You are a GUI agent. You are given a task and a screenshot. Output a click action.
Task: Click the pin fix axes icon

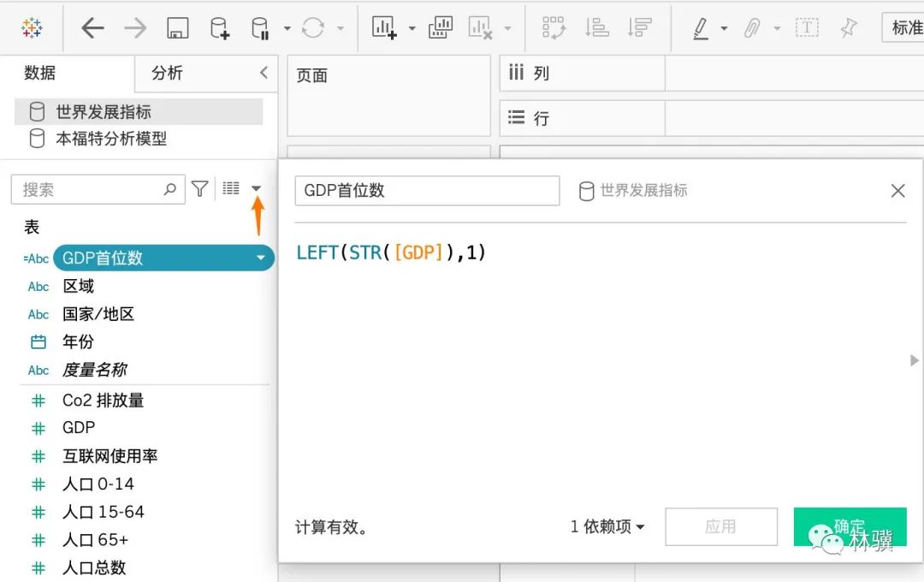pos(849,27)
